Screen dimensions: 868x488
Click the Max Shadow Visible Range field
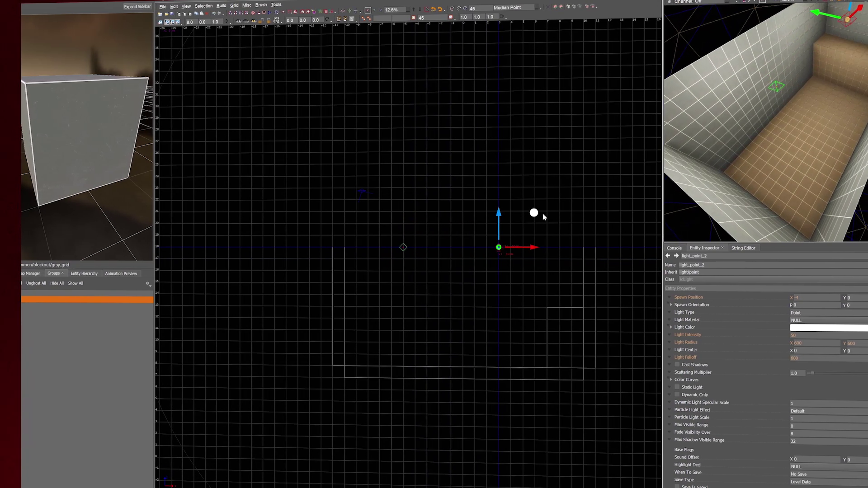pyautogui.click(x=829, y=441)
